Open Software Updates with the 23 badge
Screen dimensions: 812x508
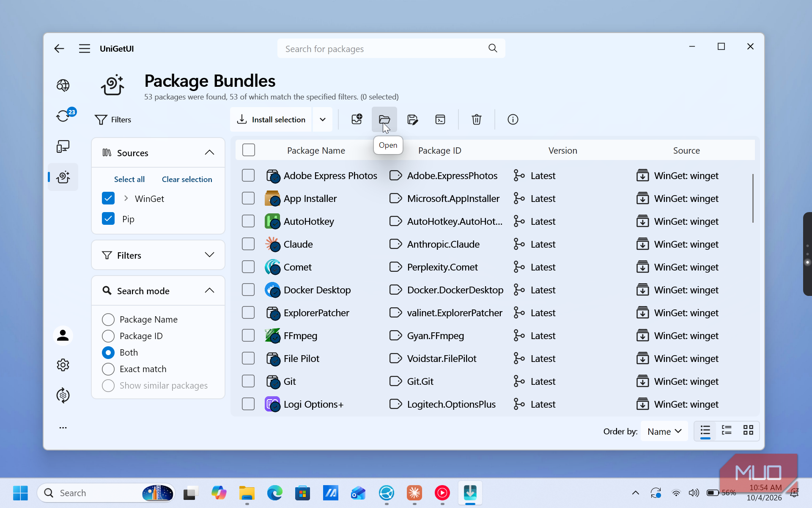63,115
